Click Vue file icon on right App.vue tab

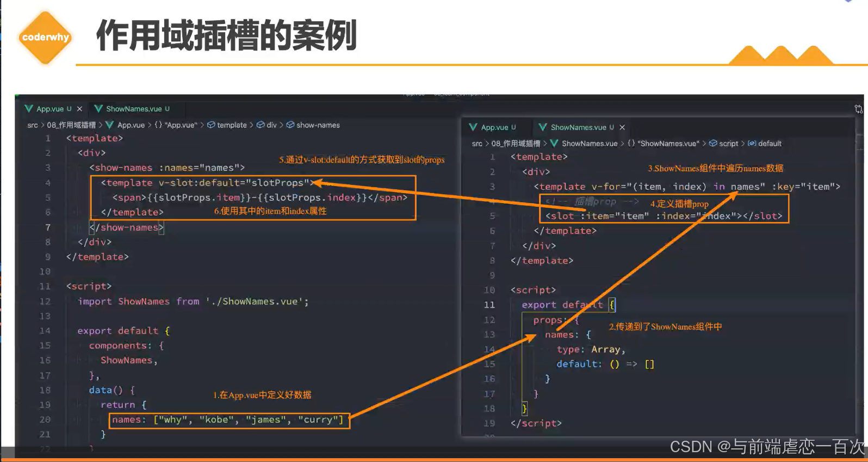tap(473, 127)
